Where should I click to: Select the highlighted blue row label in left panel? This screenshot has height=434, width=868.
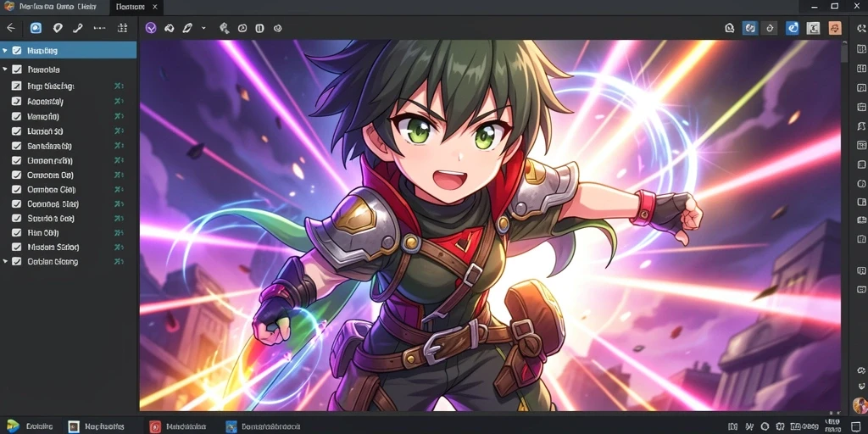[x=42, y=50]
